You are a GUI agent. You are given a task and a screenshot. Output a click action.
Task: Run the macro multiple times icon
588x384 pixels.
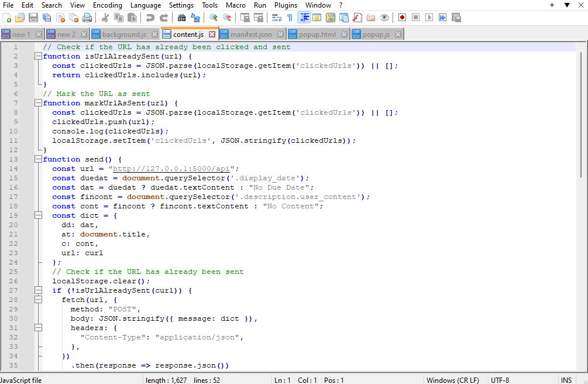(x=442, y=18)
